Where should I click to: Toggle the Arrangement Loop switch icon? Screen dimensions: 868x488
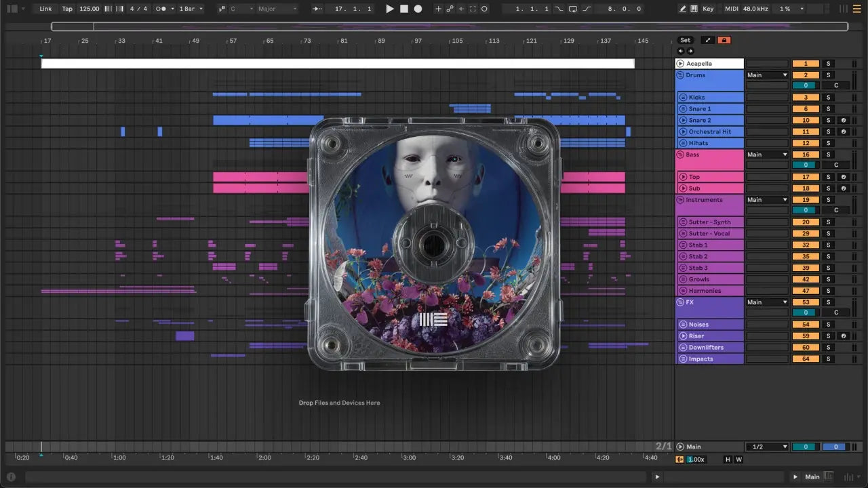coord(573,9)
